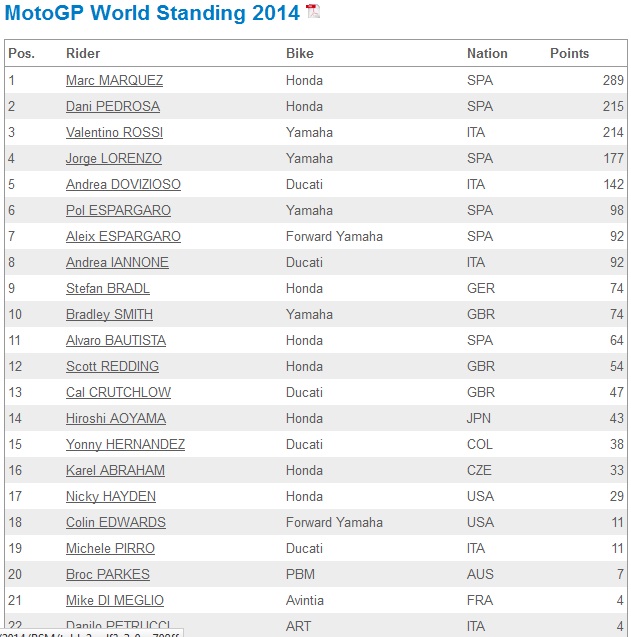The image size is (631, 637).
Task: Select Andrea DOVIZIOSO link
Action: (x=124, y=184)
